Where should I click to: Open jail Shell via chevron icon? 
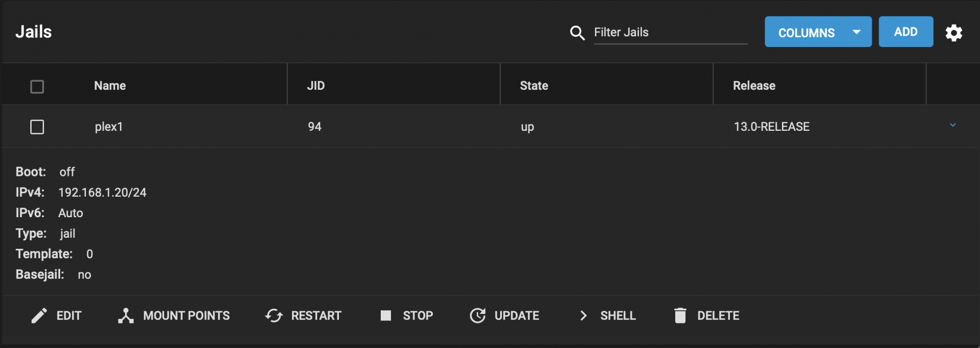(x=583, y=316)
